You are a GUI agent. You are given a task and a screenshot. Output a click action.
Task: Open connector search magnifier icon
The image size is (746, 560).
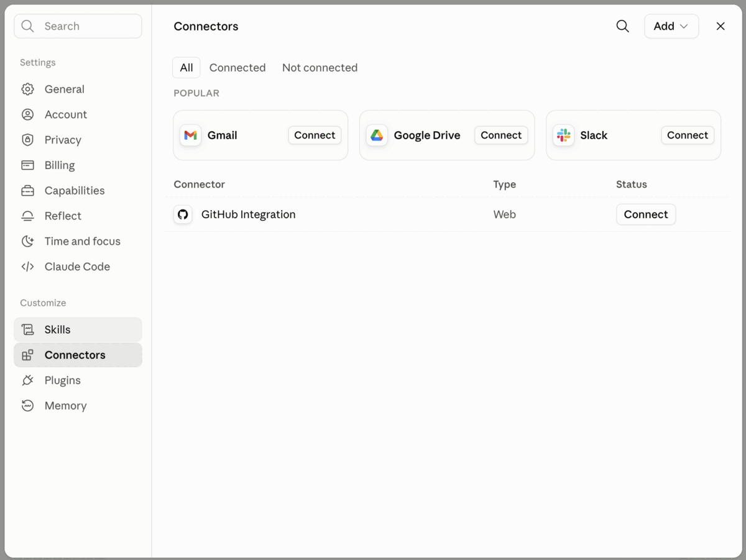point(622,26)
